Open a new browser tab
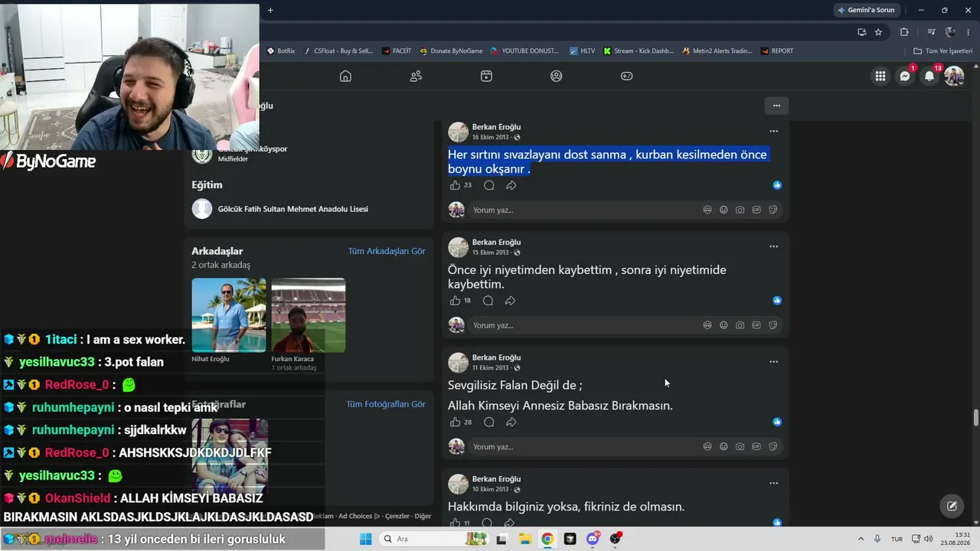 point(270,10)
